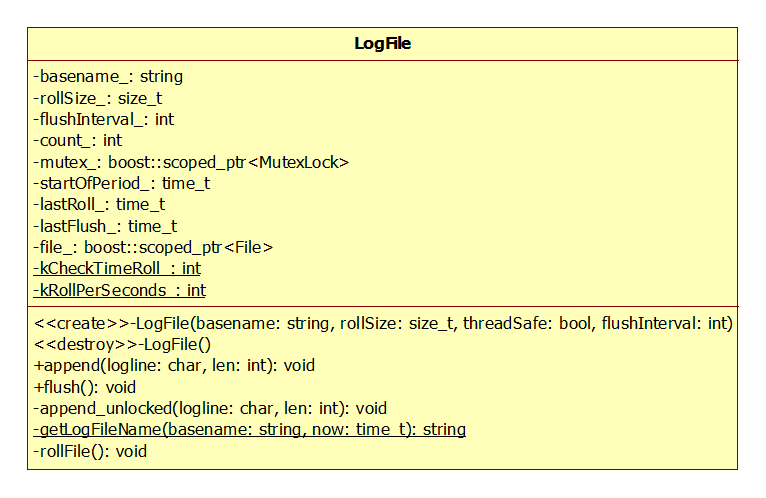The width and height of the screenshot is (766, 498).
Task: Click the file_ scoped_ptr File attribute
Action: pyautogui.click(x=153, y=247)
